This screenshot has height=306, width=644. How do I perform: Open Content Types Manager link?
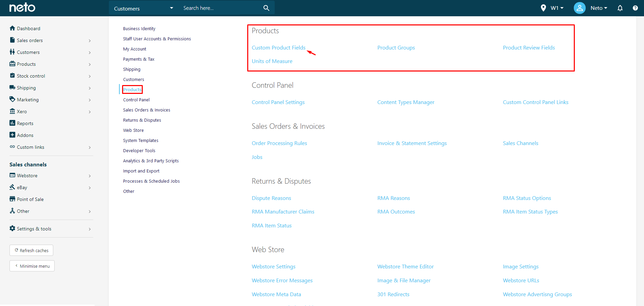point(406,102)
